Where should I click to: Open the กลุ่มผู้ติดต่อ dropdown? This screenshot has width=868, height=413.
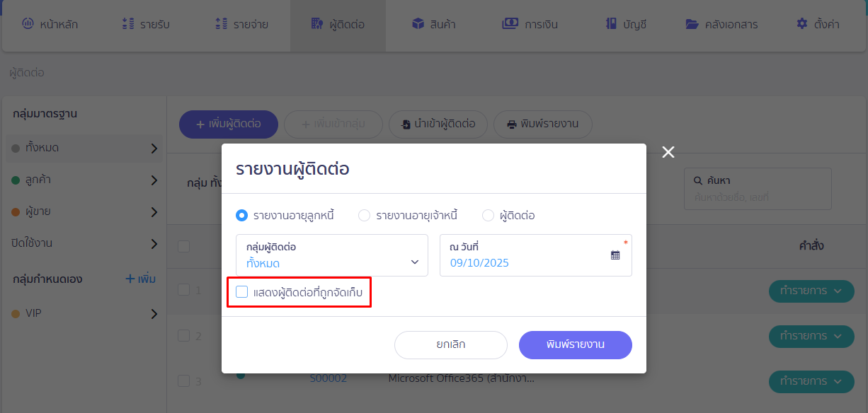tap(415, 261)
